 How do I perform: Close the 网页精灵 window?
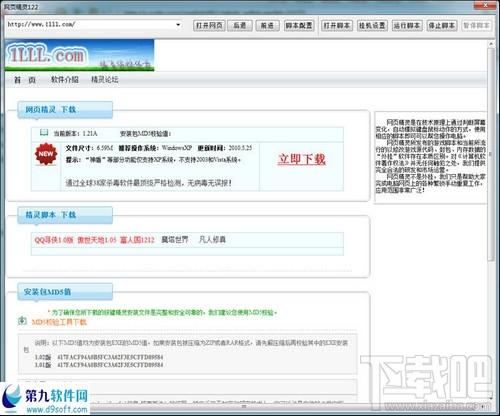(486, 5)
